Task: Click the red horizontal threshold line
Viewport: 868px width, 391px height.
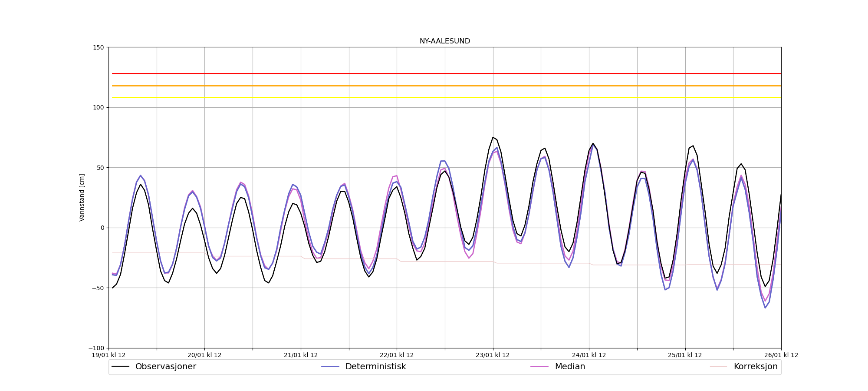Action: 444,74
